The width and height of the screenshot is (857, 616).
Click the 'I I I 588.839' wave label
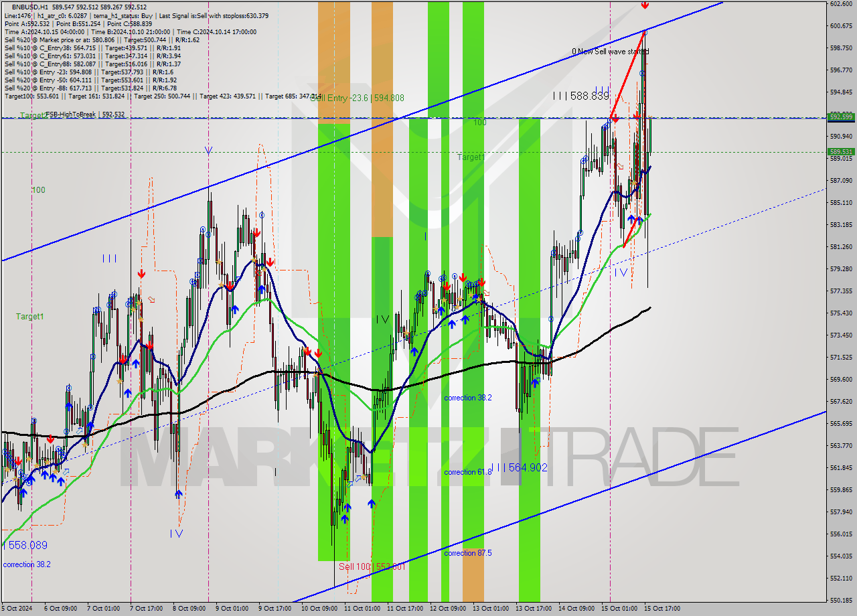pyautogui.click(x=581, y=96)
